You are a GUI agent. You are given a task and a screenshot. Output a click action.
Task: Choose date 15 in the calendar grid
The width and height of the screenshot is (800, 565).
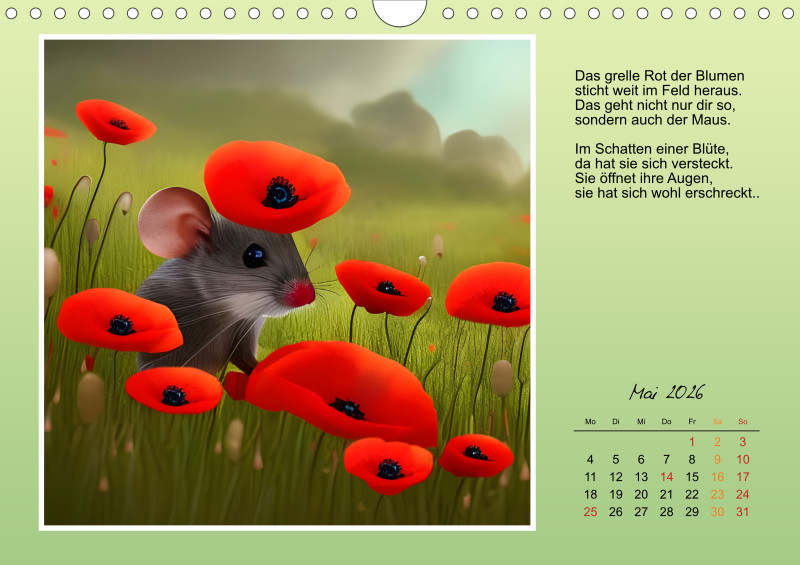pyautogui.click(x=692, y=477)
